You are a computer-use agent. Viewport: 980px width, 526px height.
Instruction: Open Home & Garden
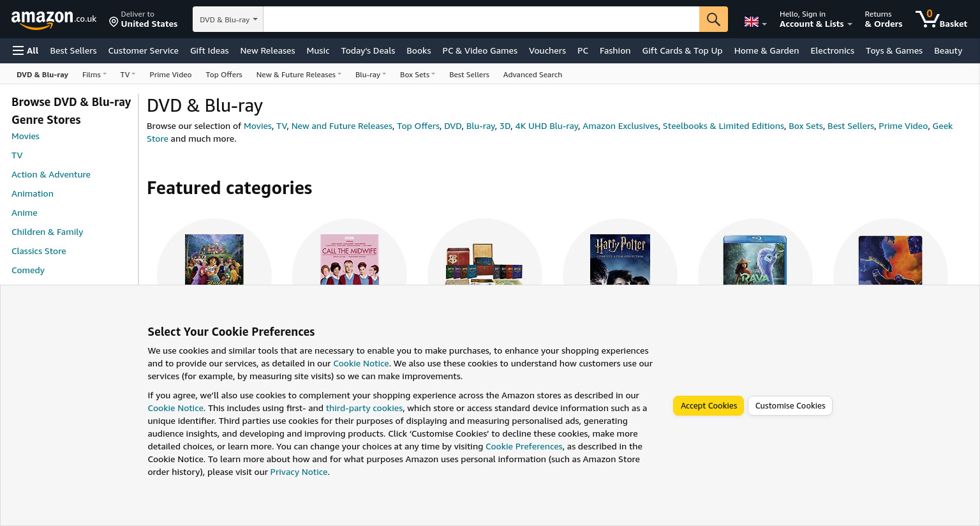[766, 50]
